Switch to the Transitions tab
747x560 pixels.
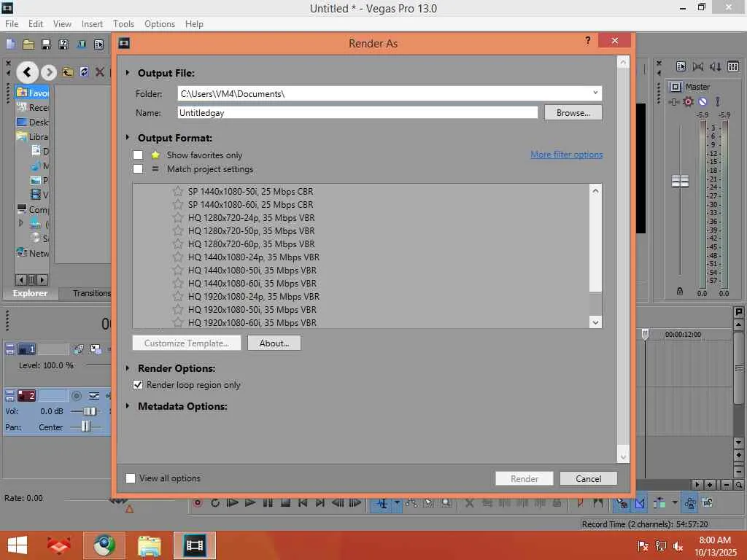(91, 293)
